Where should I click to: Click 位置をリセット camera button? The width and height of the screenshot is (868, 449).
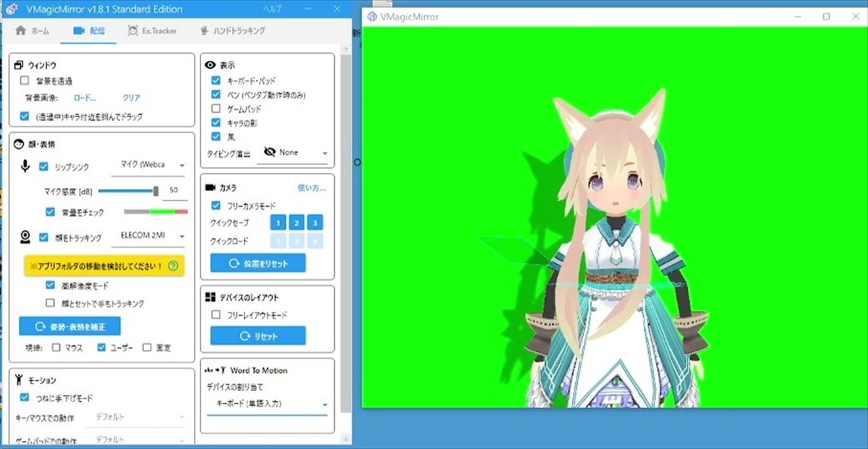(258, 264)
